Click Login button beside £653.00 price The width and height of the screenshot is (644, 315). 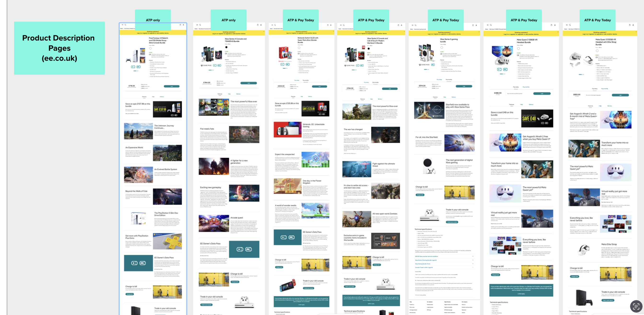click(620, 95)
